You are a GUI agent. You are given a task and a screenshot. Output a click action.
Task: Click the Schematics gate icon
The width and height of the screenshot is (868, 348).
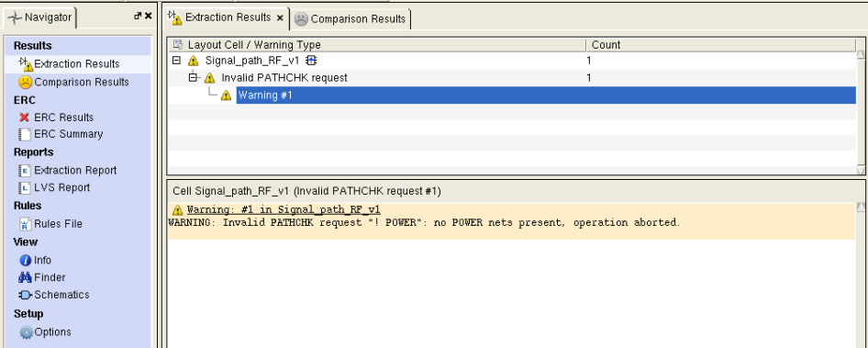click(26, 295)
